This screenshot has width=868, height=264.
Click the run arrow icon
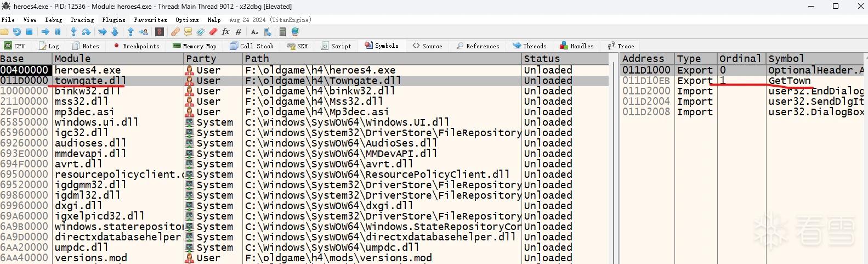(x=46, y=32)
